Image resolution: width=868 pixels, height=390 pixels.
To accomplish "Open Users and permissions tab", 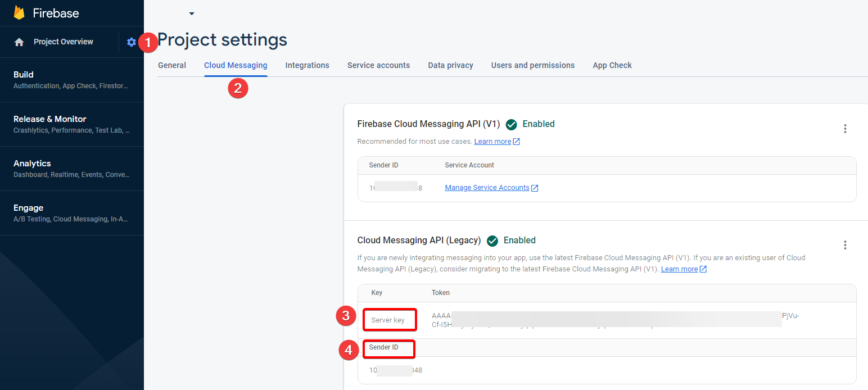I will click(x=533, y=65).
